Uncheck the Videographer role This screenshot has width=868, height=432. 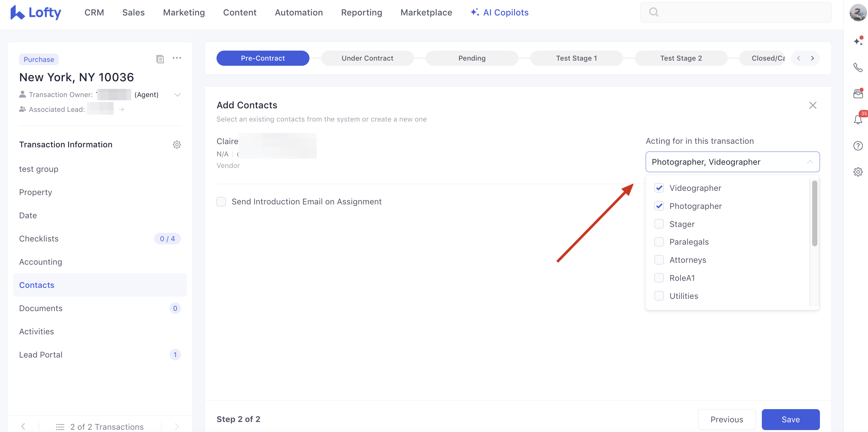pos(659,188)
